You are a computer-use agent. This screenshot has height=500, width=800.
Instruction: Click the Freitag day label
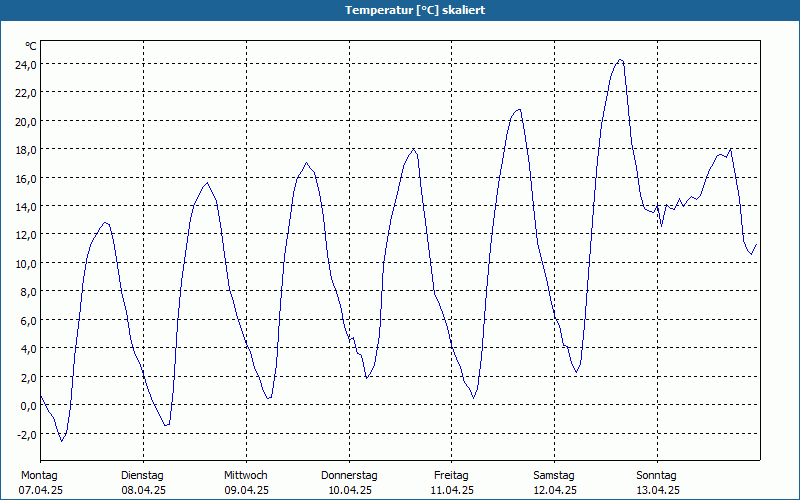coord(451,476)
